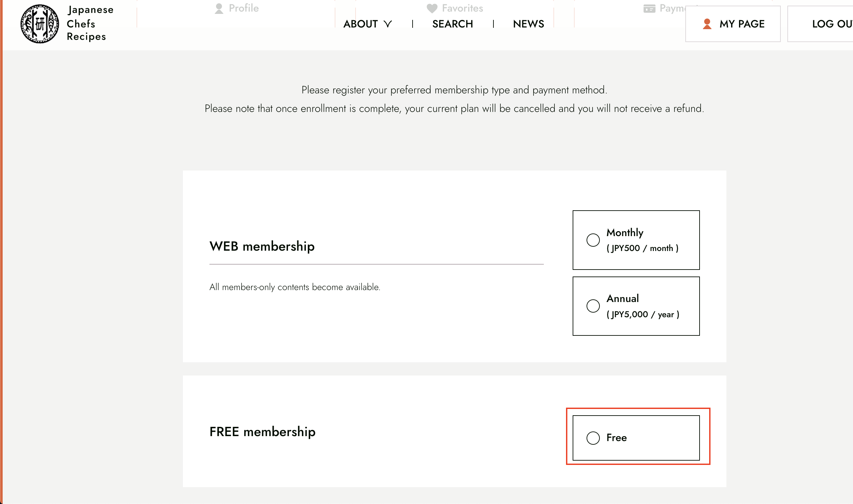Click the Annual plan option box
853x504 pixels.
pos(636,306)
